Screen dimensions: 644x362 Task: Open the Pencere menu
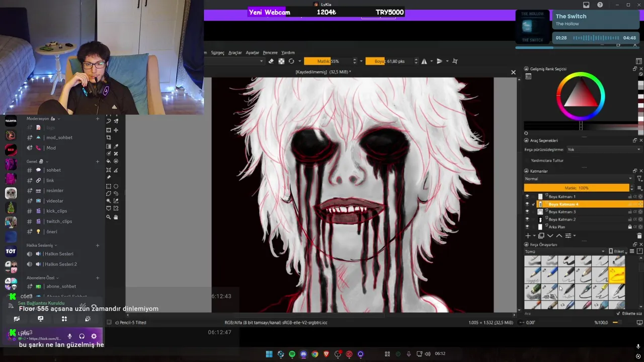[270, 52]
